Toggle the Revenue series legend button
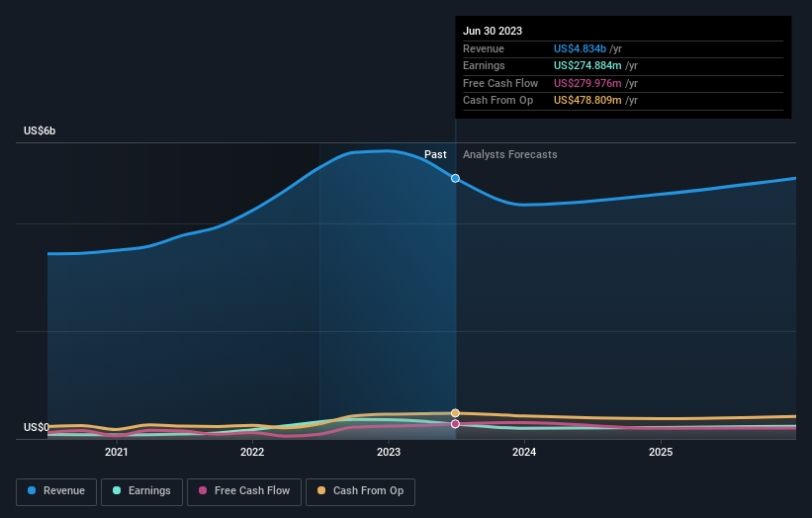This screenshot has width=812, height=518. click(x=56, y=491)
